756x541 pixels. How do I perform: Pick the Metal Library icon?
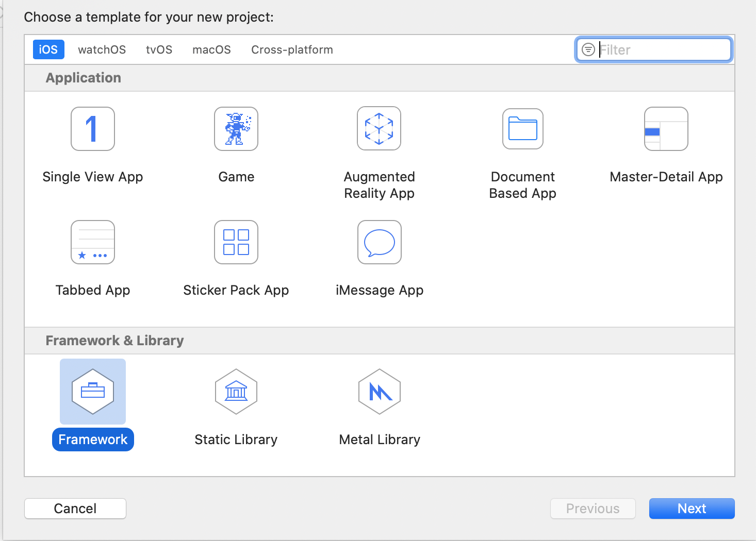point(380,392)
